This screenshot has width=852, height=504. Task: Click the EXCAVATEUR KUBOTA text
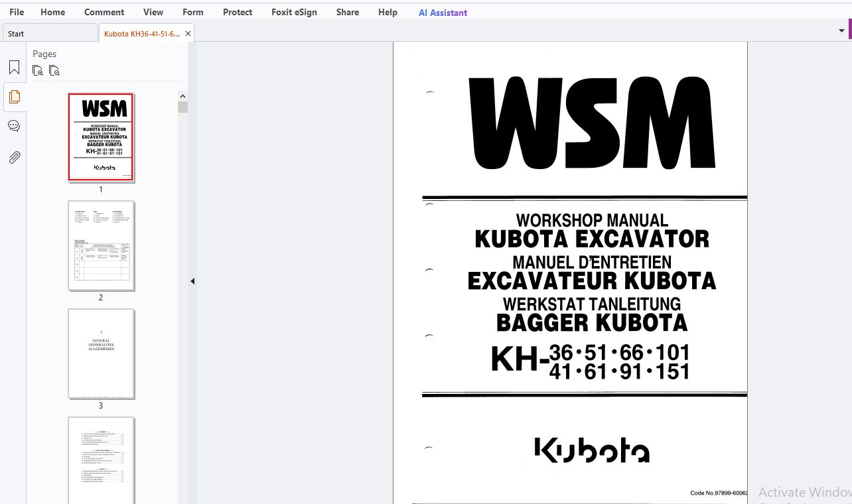pos(592,281)
